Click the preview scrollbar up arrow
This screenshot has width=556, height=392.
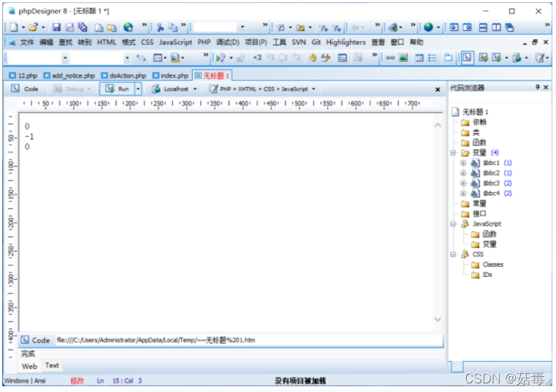pyautogui.click(x=437, y=125)
